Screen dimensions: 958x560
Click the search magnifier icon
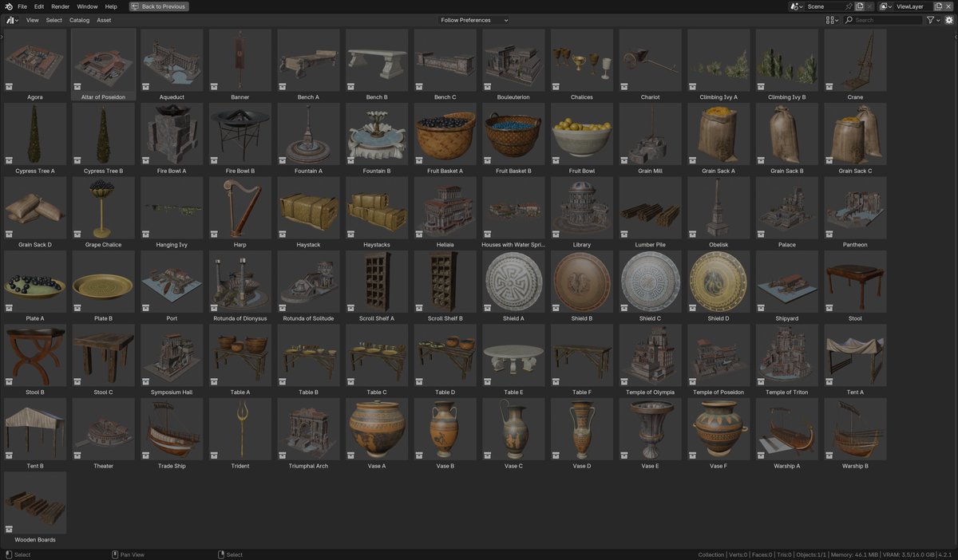[x=849, y=20]
